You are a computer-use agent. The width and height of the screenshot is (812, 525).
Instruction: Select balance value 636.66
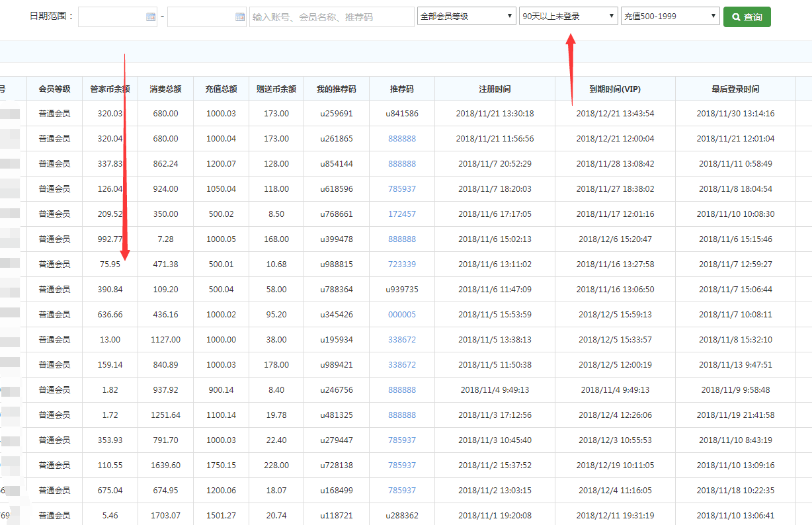coord(110,315)
